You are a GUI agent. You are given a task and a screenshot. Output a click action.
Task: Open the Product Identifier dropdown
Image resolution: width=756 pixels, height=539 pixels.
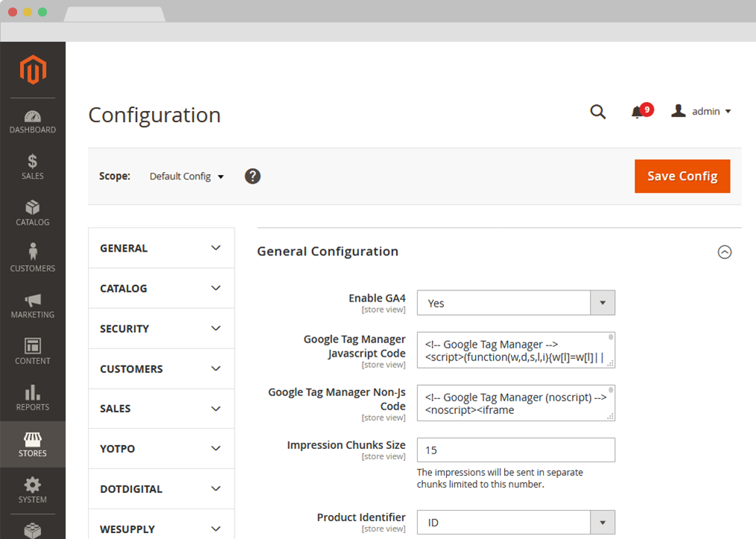pos(515,523)
